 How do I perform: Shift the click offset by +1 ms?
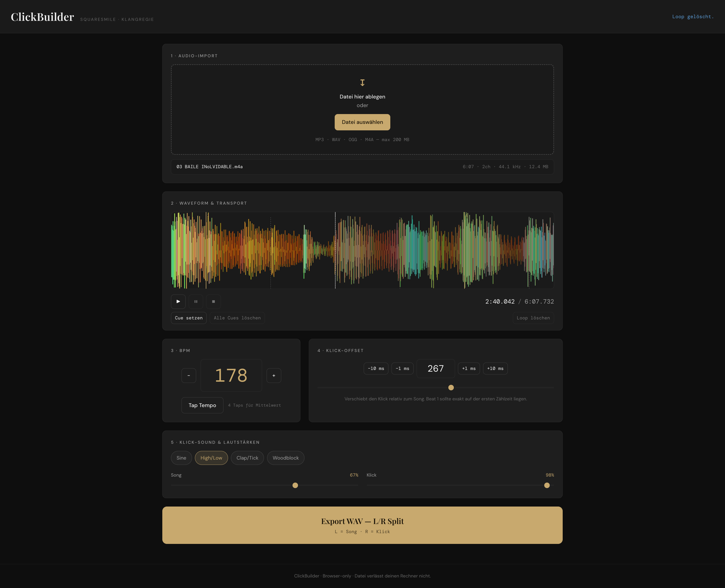pyautogui.click(x=469, y=369)
